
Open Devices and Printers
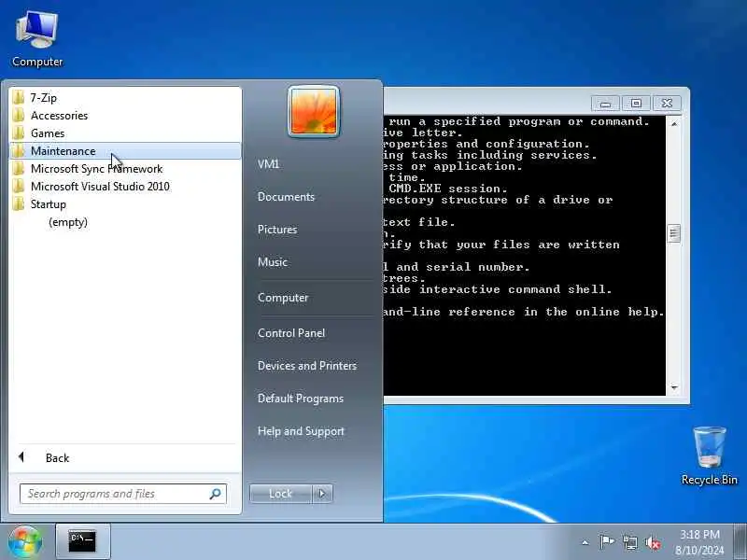(307, 366)
